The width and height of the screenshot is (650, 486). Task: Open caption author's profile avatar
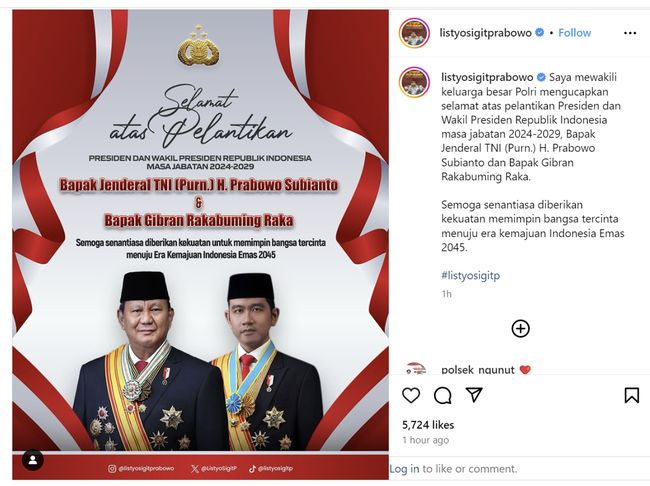pos(414,82)
